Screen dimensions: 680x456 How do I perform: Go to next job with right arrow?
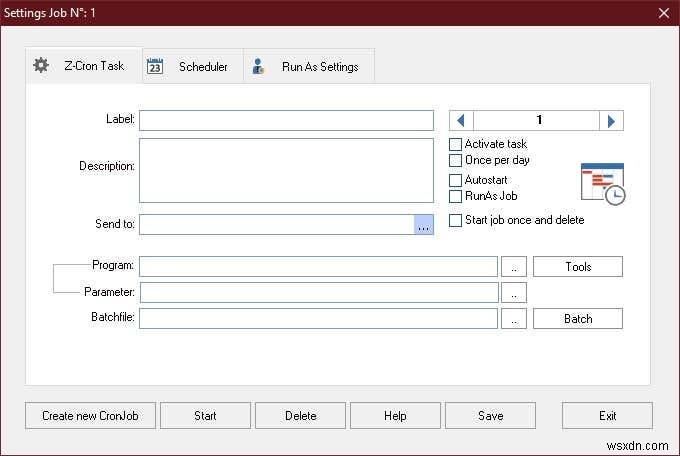[611, 121]
